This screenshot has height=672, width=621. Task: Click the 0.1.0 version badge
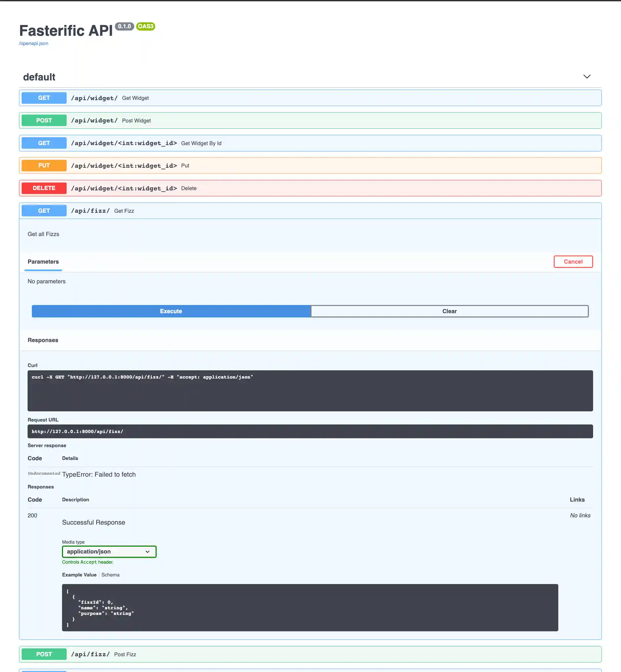[124, 26]
